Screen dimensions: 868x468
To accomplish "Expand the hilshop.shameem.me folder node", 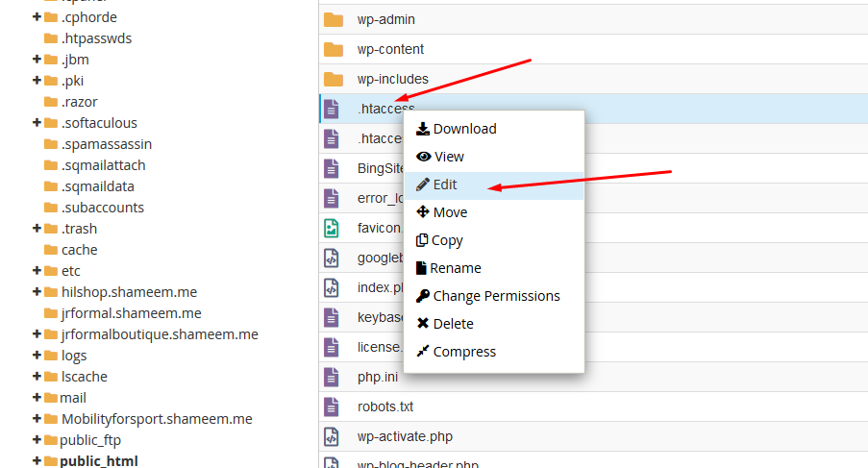I will coord(37,292).
